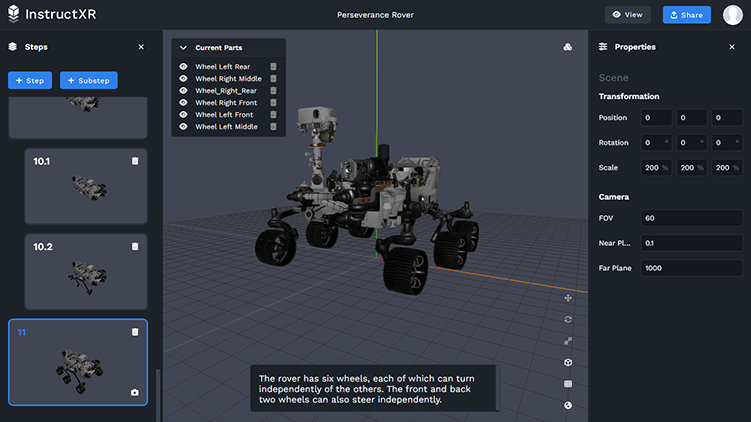Edit Position Z field
The image size is (751, 422).
point(727,117)
